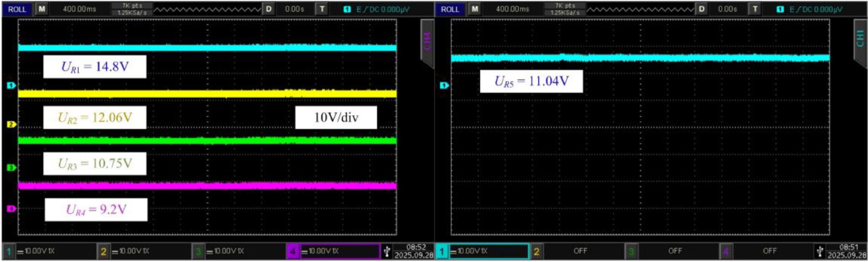Click the trigger source 1 icon in left scope
The width and height of the screenshot is (868, 262).
(347, 9)
